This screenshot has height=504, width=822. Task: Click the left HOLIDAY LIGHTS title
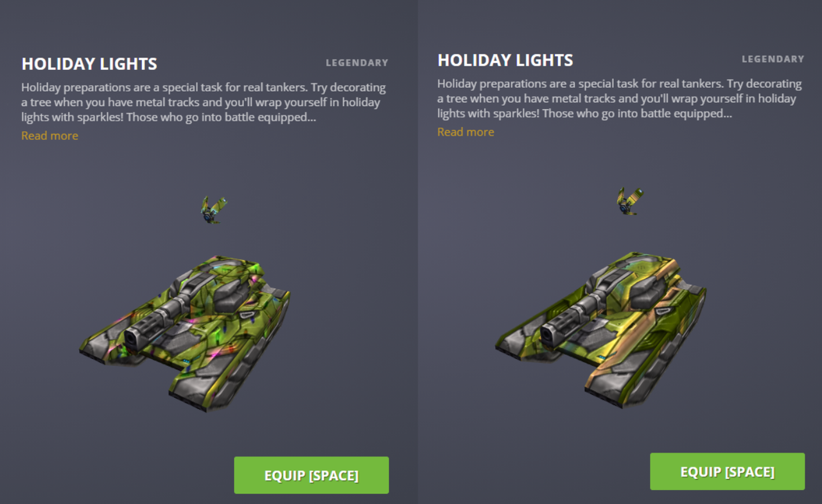(89, 64)
